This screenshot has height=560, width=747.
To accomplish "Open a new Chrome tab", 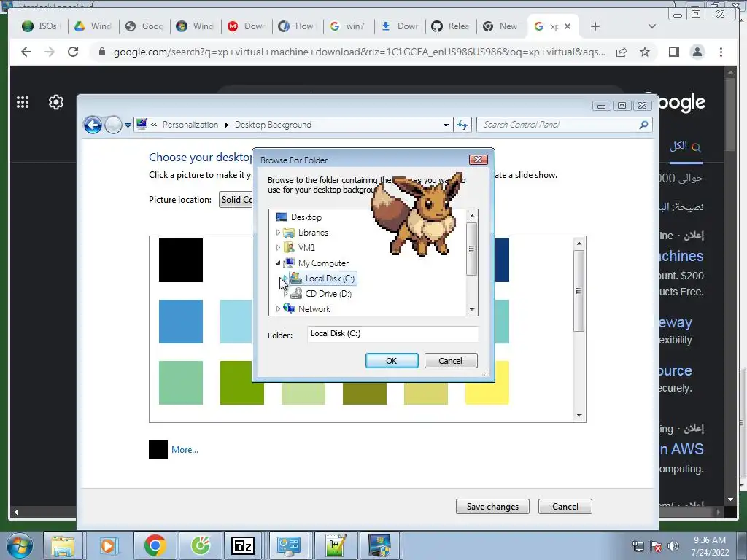I will click(x=595, y=27).
